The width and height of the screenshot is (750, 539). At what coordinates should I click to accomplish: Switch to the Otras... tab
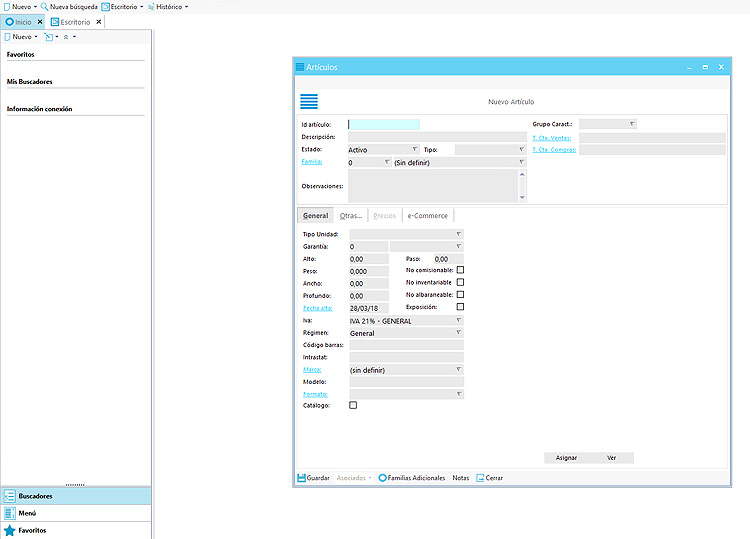(x=351, y=216)
